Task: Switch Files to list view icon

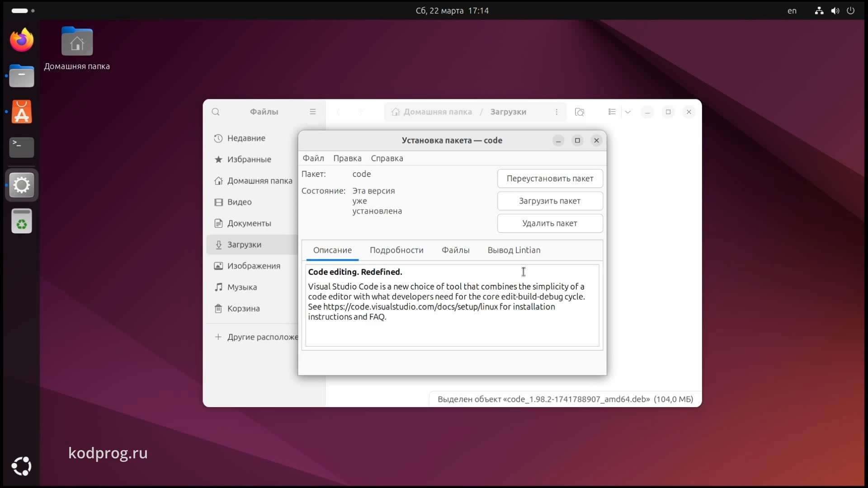Action: point(612,112)
